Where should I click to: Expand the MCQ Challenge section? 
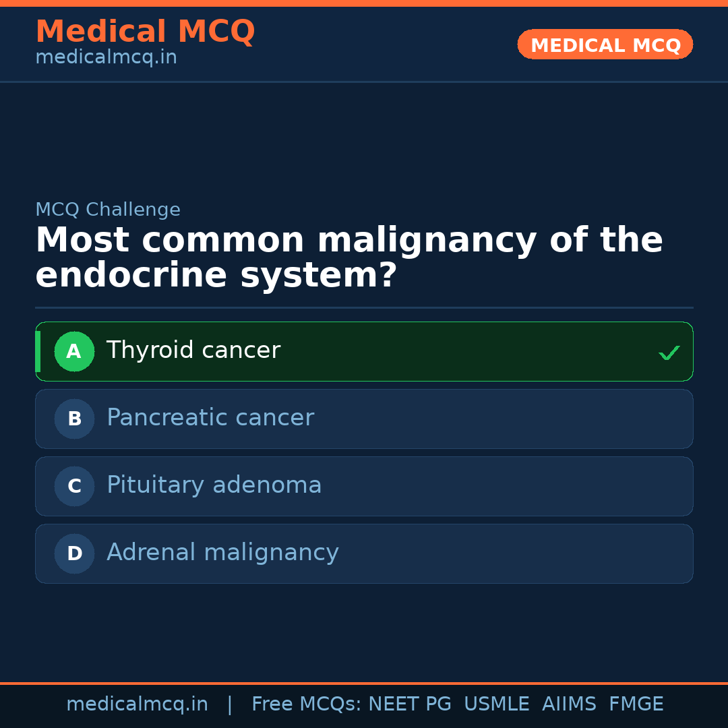108,210
